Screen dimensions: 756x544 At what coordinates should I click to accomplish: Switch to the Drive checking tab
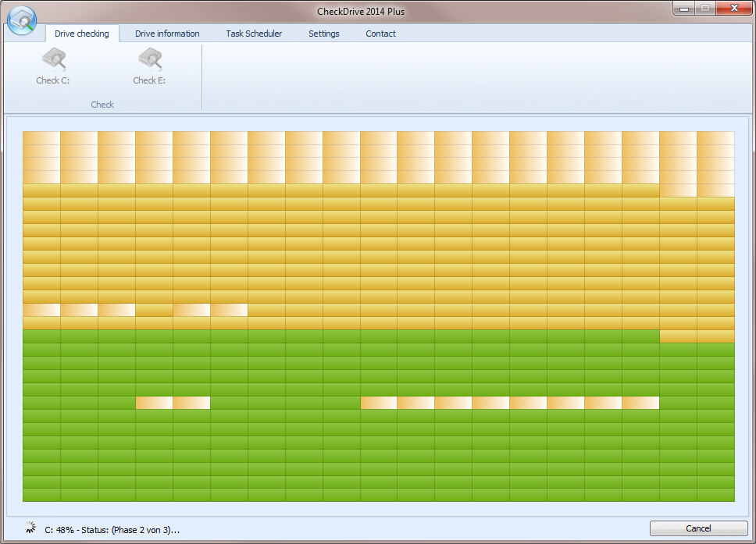point(82,34)
